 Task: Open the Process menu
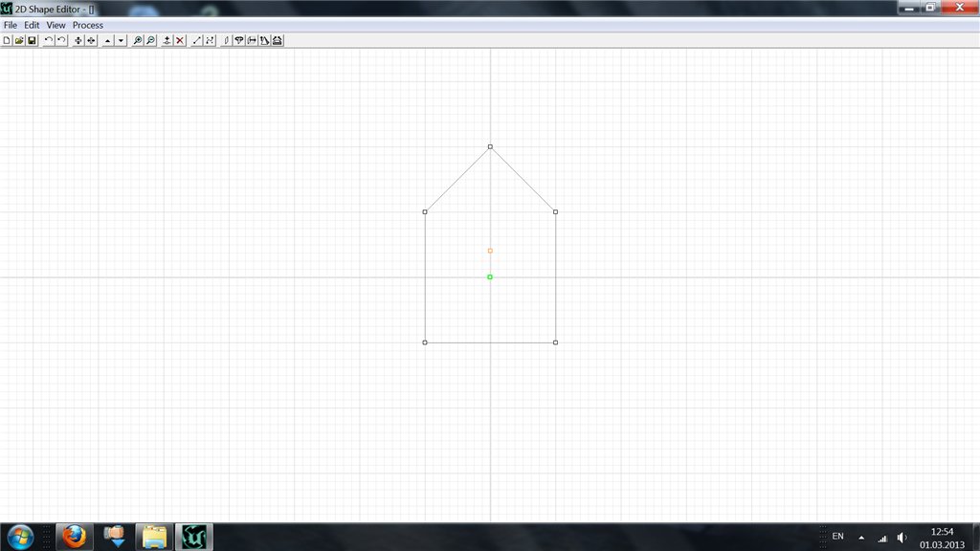(x=87, y=25)
